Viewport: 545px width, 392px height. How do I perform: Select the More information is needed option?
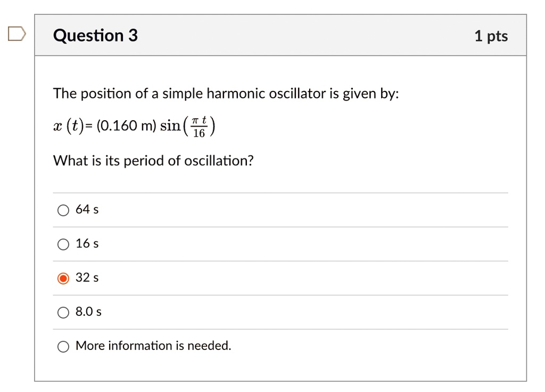63,346
